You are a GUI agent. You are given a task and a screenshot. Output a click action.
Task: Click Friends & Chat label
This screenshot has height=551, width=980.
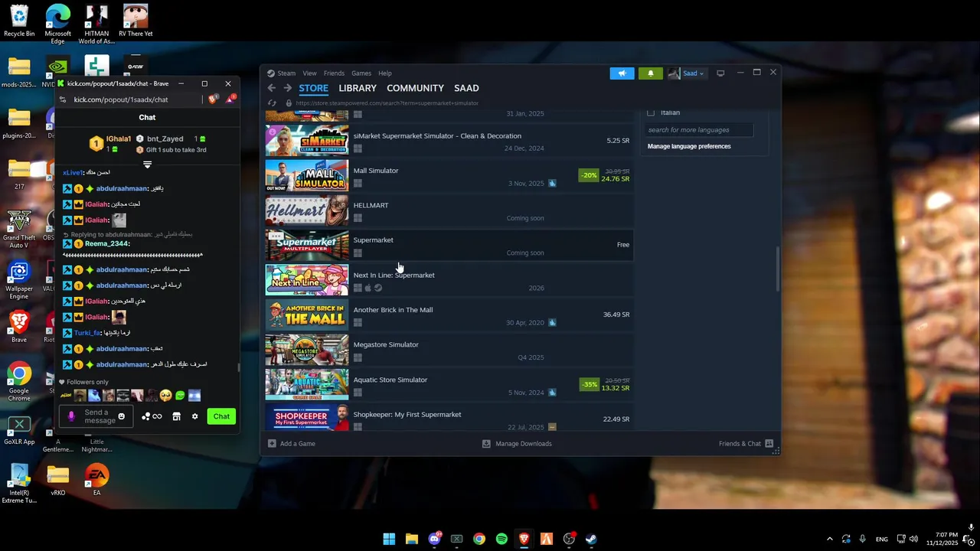[740, 444]
